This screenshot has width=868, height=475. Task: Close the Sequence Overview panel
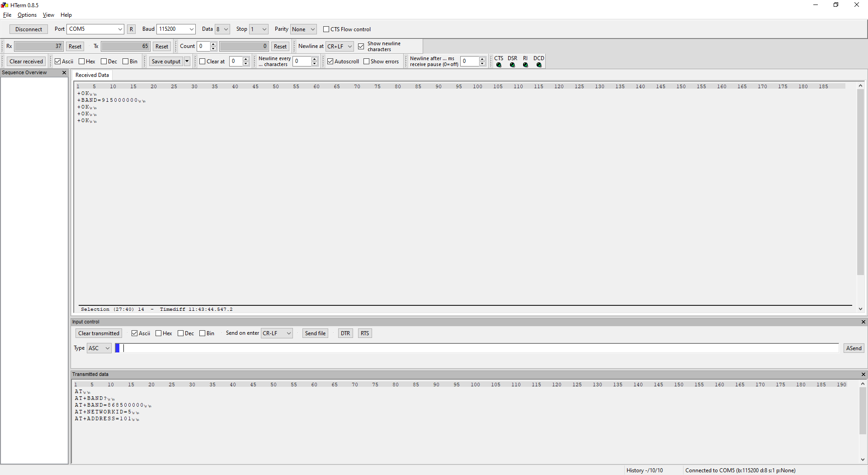coord(64,72)
